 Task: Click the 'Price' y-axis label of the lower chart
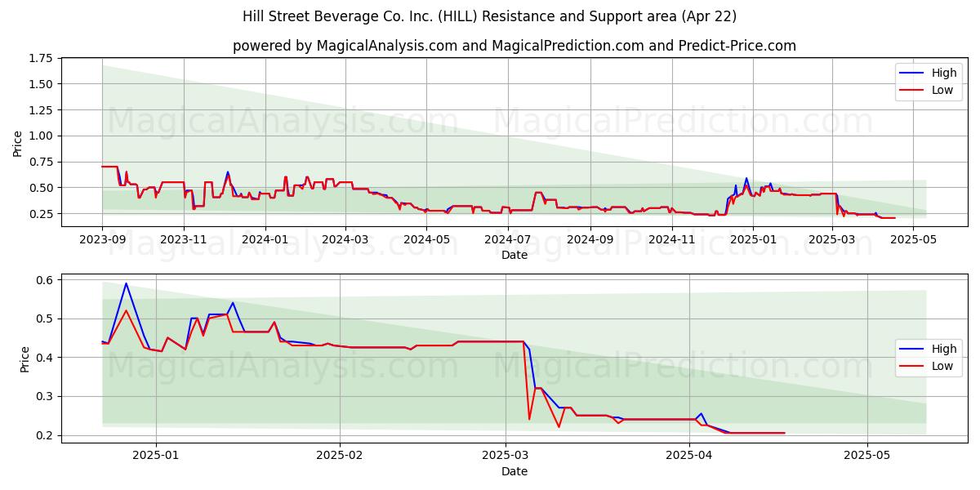pyautogui.click(x=24, y=359)
